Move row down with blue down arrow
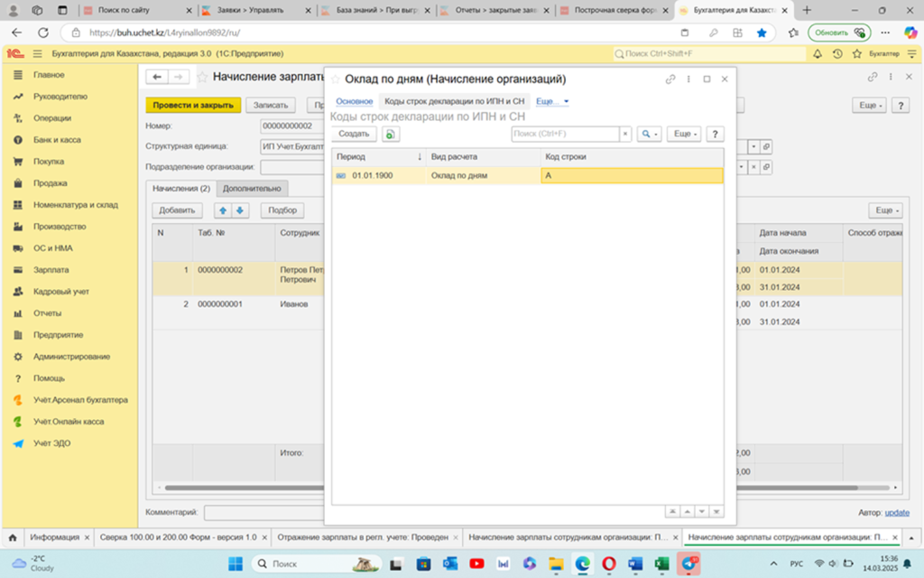This screenshot has height=578, width=924. (x=240, y=210)
